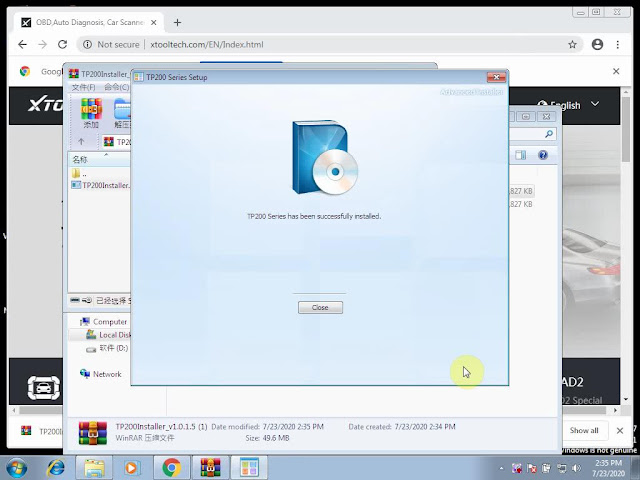Switch to Chrome on the taskbar
Image resolution: width=640 pixels, height=480 pixels.
172,468
